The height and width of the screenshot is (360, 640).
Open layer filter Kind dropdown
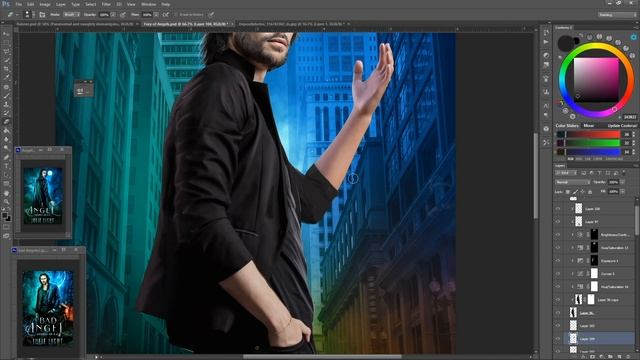coord(566,173)
